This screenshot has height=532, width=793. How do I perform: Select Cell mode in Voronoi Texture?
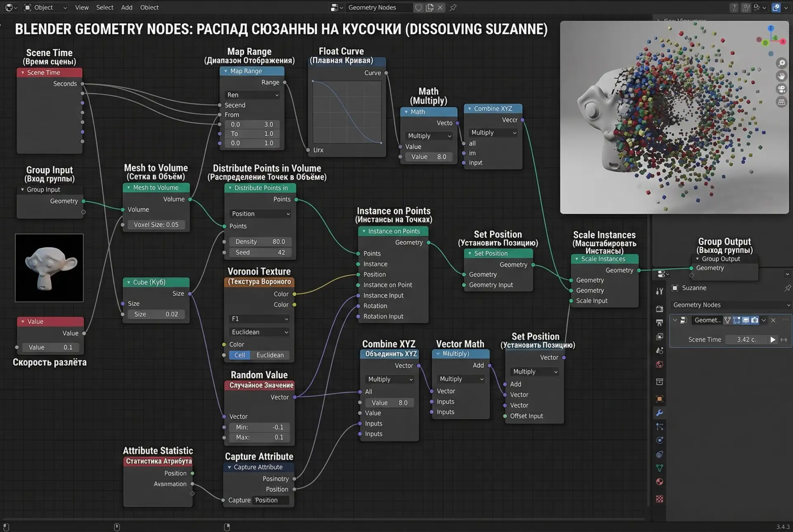(240, 355)
